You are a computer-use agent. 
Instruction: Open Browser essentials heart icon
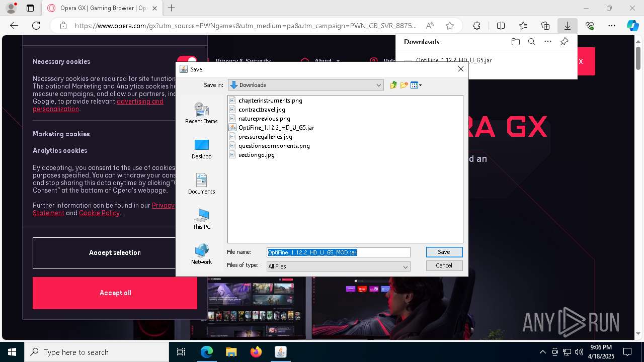(x=590, y=26)
